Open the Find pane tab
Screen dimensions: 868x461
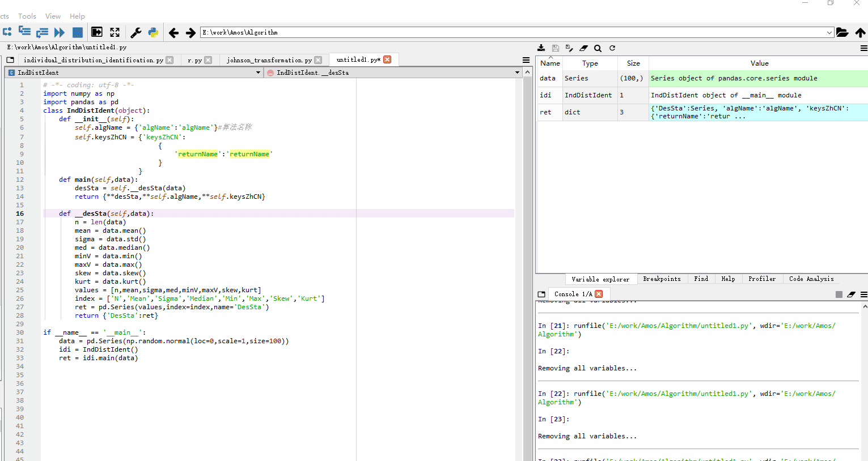click(701, 279)
